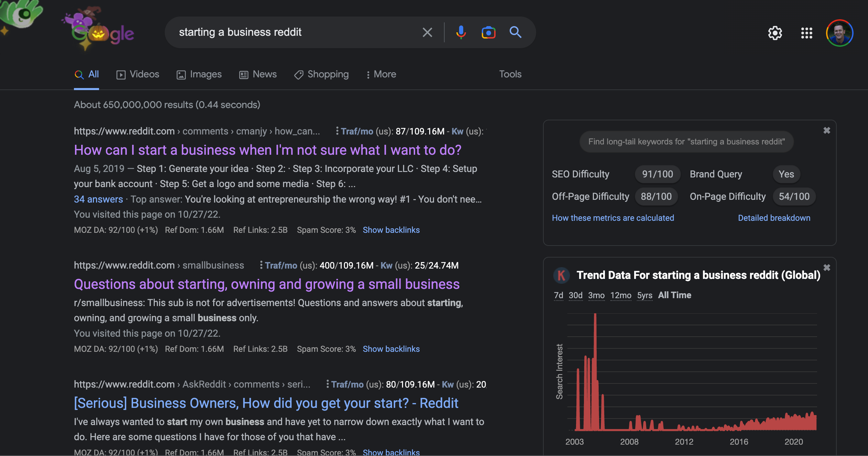Close the SEO Difficulty panel
Viewport: 868px width, 456px height.
pyautogui.click(x=827, y=131)
